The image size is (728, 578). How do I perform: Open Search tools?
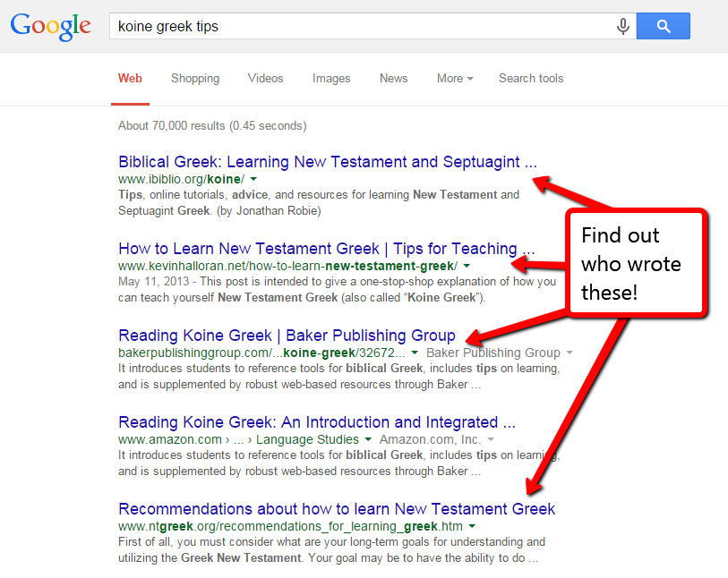coord(530,79)
